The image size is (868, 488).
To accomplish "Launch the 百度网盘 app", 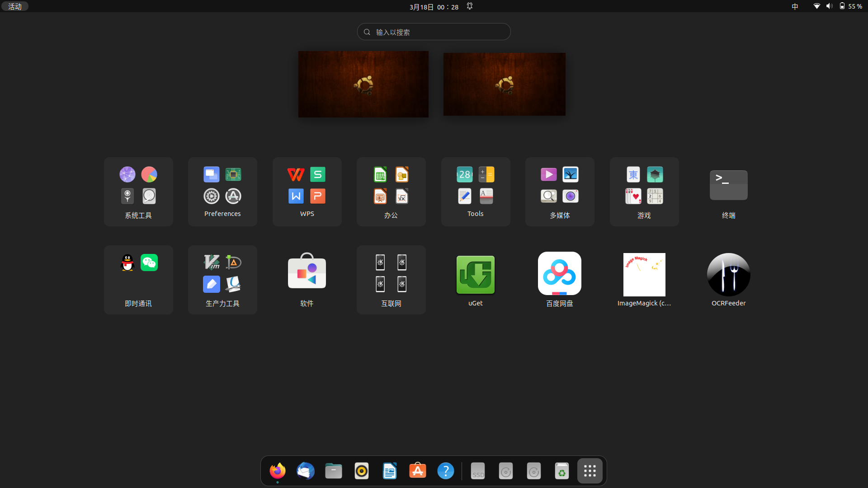I will click(x=559, y=274).
